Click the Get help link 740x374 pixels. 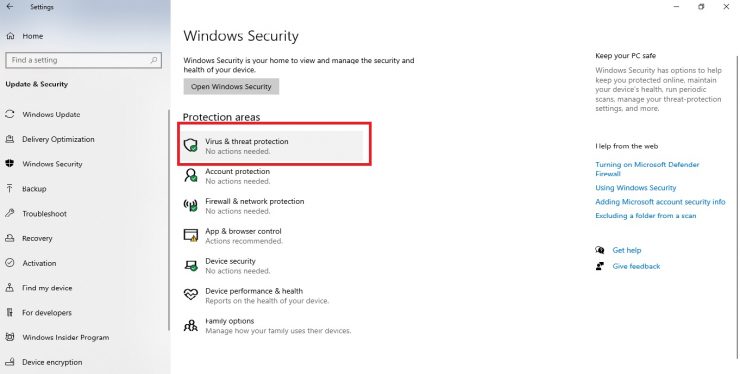(x=627, y=250)
